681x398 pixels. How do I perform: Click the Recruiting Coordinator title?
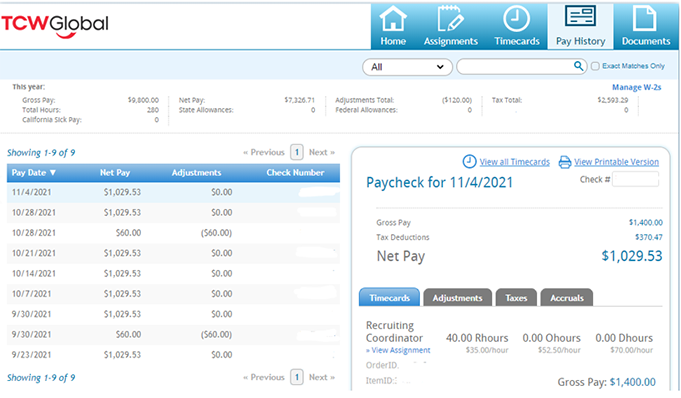point(394,332)
